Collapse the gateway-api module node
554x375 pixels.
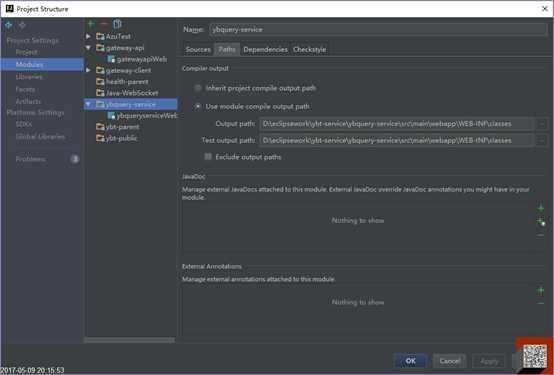click(x=88, y=48)
